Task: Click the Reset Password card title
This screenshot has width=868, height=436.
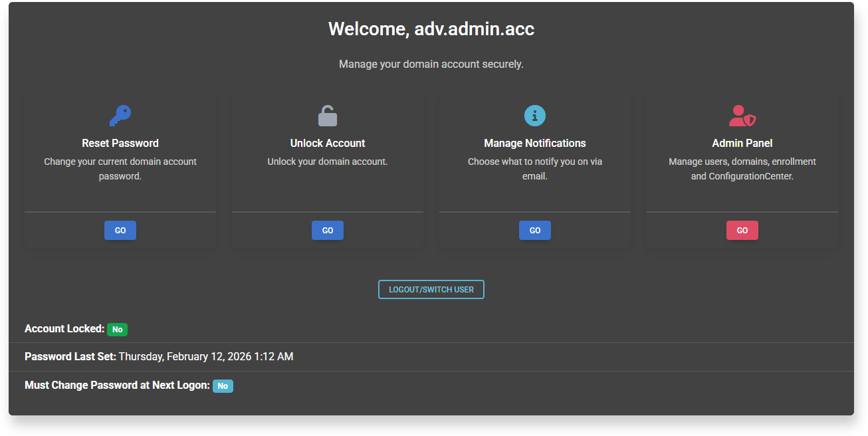Action: pos(120,143)
